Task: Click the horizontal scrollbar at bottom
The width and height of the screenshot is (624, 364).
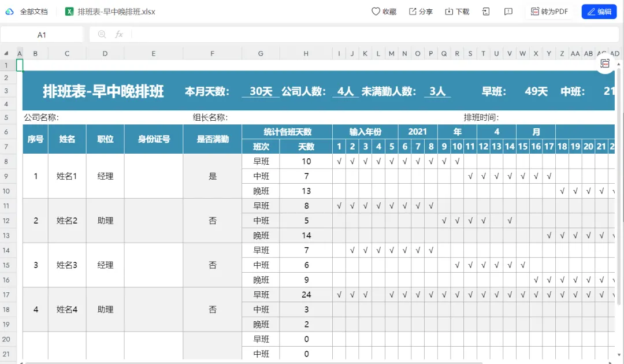Action: point(254,362)
